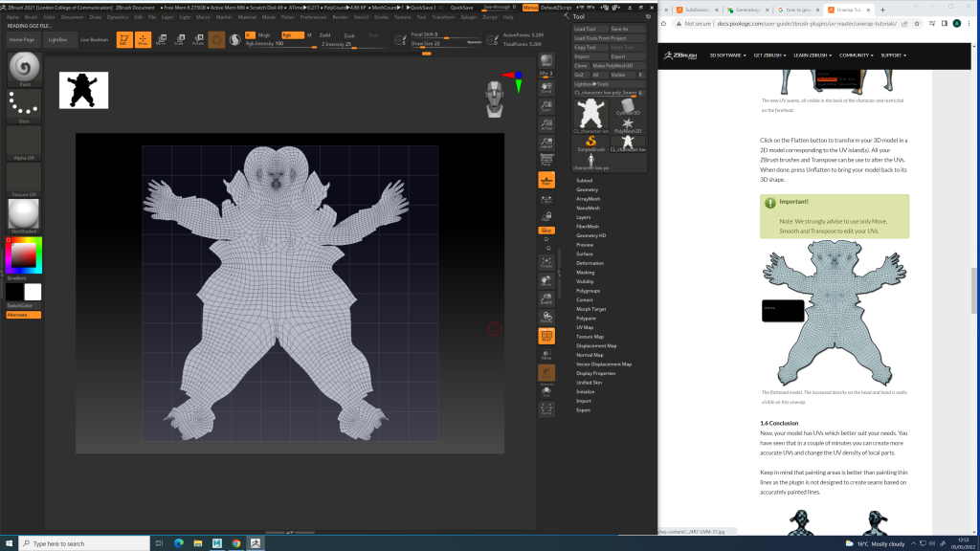Screen dimensions: 980x551
Task: Activate the Draw mode icon
Action: coord(143,40)
